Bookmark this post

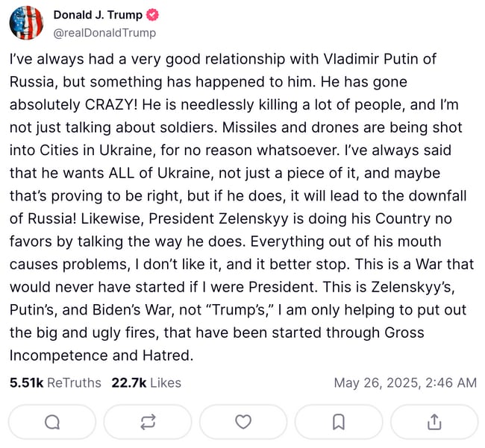tap(339, 422)
